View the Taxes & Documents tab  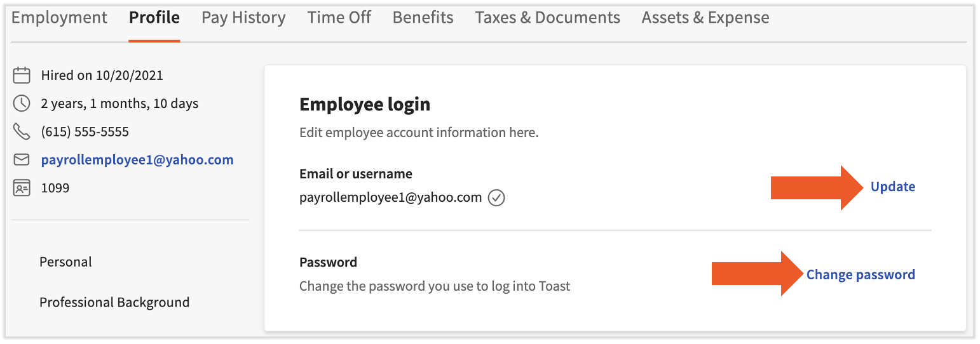coord(548,18)
